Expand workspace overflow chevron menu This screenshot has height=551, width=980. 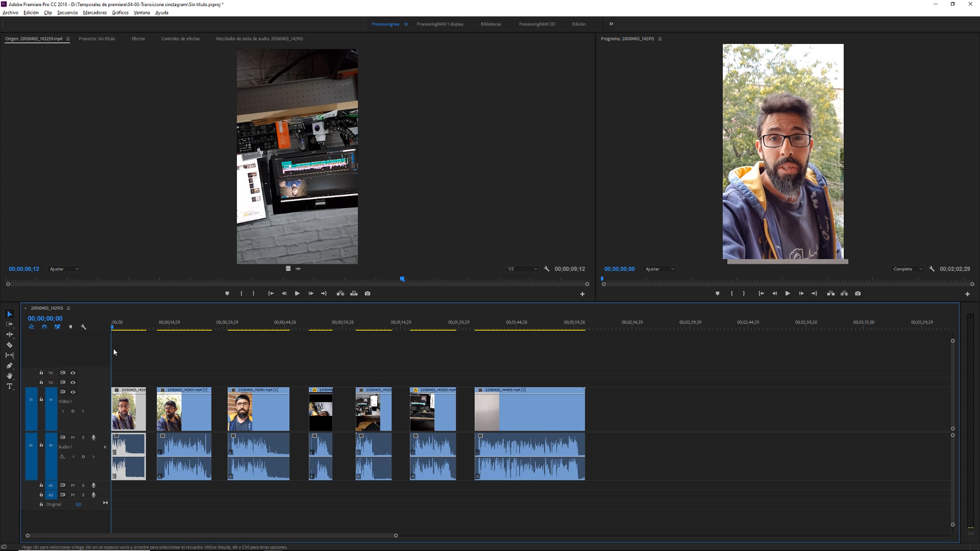[x=611, y=24]
